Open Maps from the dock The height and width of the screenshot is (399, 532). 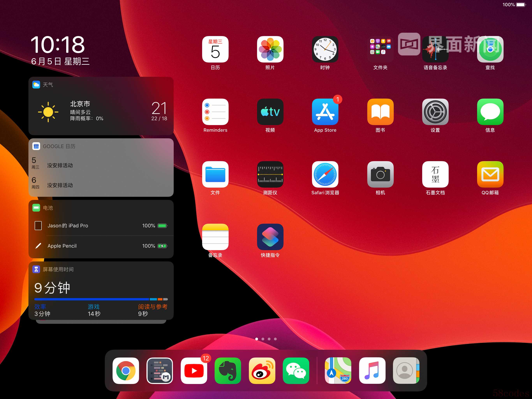(x=338, y=371)
